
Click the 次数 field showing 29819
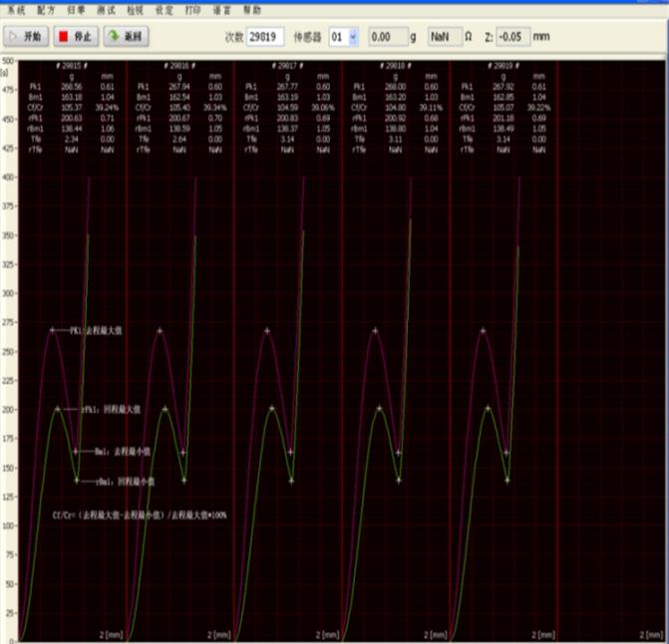pos(265,37)
